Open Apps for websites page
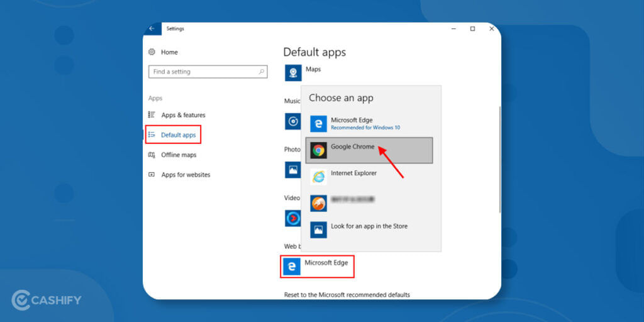This screenshot has height=322, width=644. pyautogui.click(x=186, y=175)
